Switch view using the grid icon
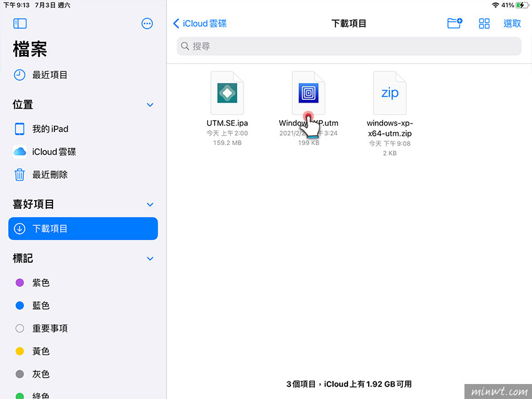 [x=484, y=23]
